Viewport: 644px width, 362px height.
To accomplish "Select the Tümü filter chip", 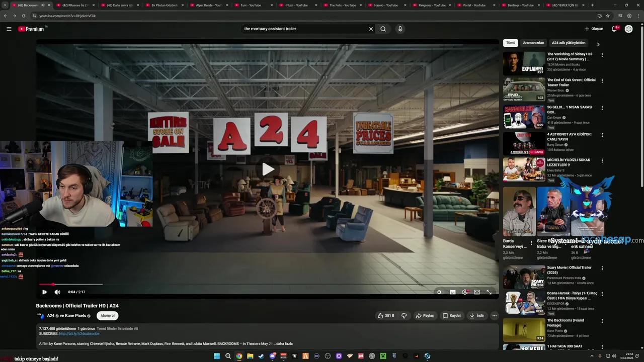I will point(511,43).
